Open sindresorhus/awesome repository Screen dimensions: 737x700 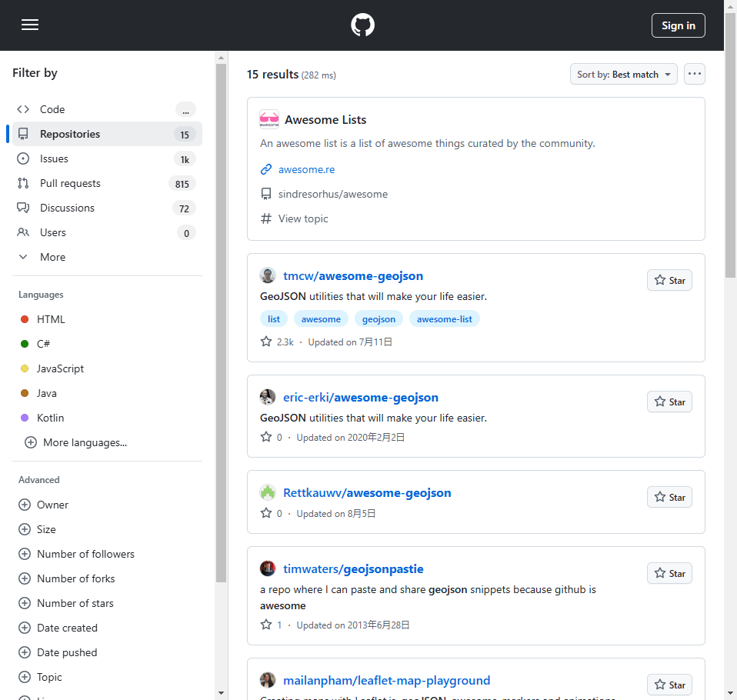[x=333, y=194]
